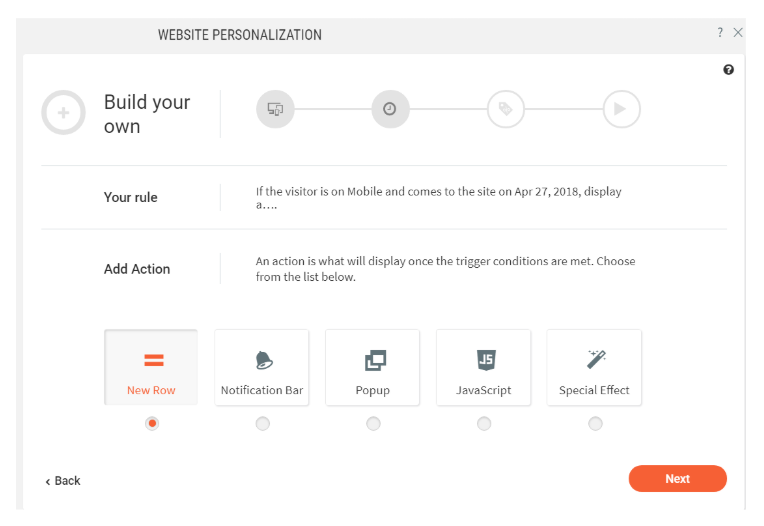Go Back to the previous step
The height and width of the screenshot is (526, 764).
pyautogui.click(x=63, y=481)
